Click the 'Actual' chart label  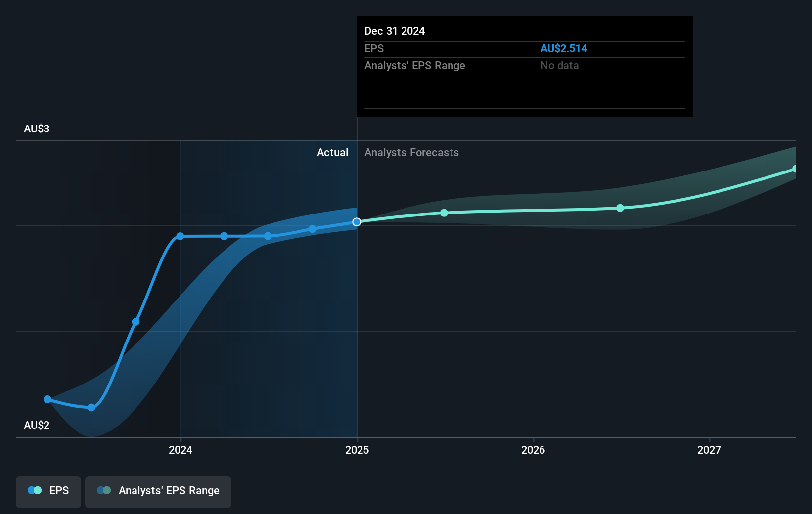click(332, 152)
